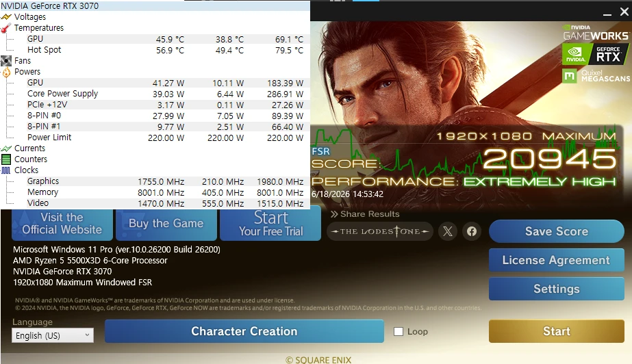The height and width of the screenshot is (364, 632).
Task: Click the Quixel Megascans logo
Action: 596,76
